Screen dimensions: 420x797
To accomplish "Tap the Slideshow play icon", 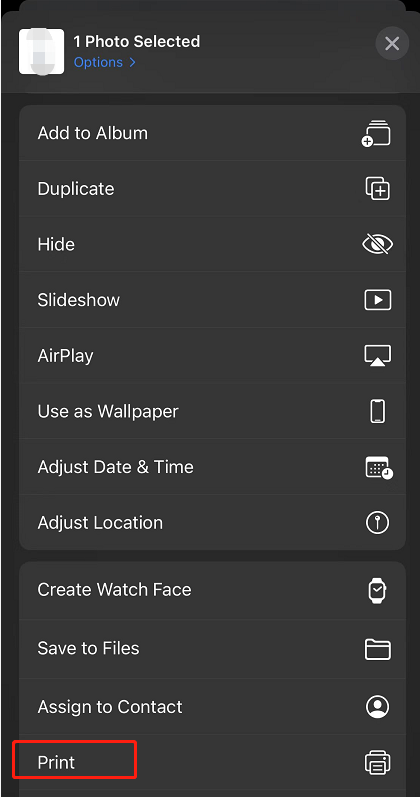I will click(378, 300).
